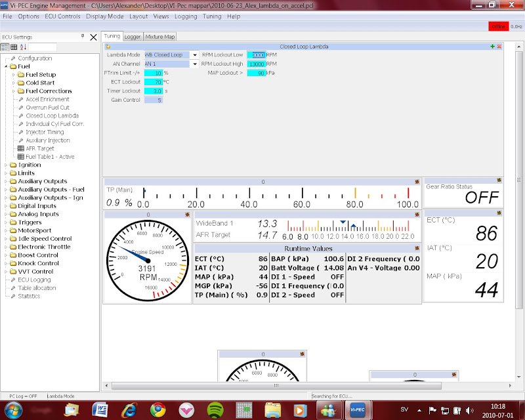Open the AN Channel dropdown
Image resolution: width=525 pixels, height=420 pixels.
point(194,64)
